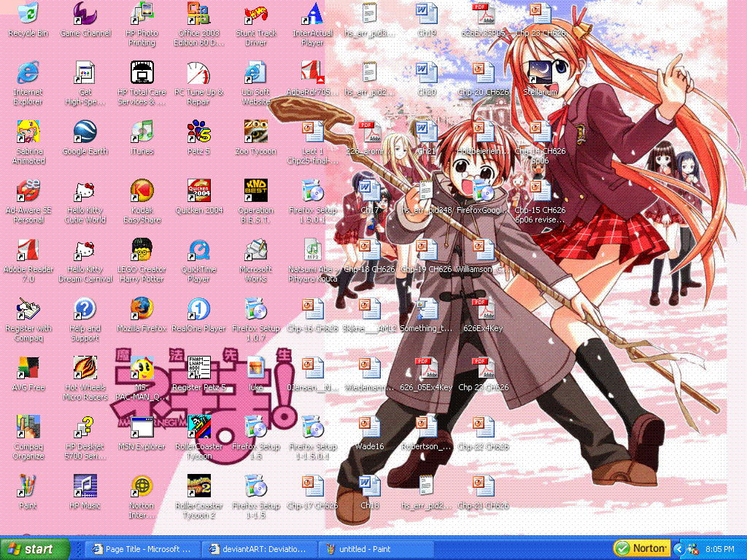747x560 pixels.
Task: Click the Chp-16 CH626 presentation
Action: [312, 308]
